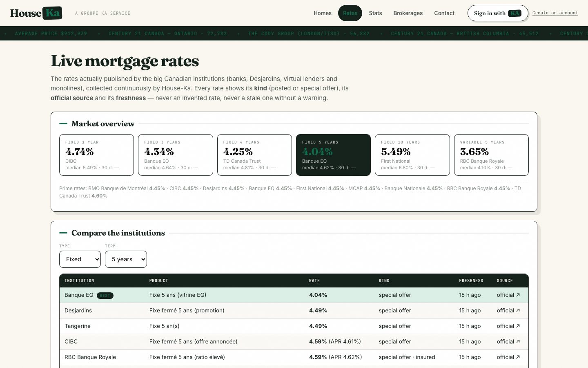Click 'Fixe fermé 5 ans (promotion)' product
This screenshot has width=588, height=368.
pos(187,310)
